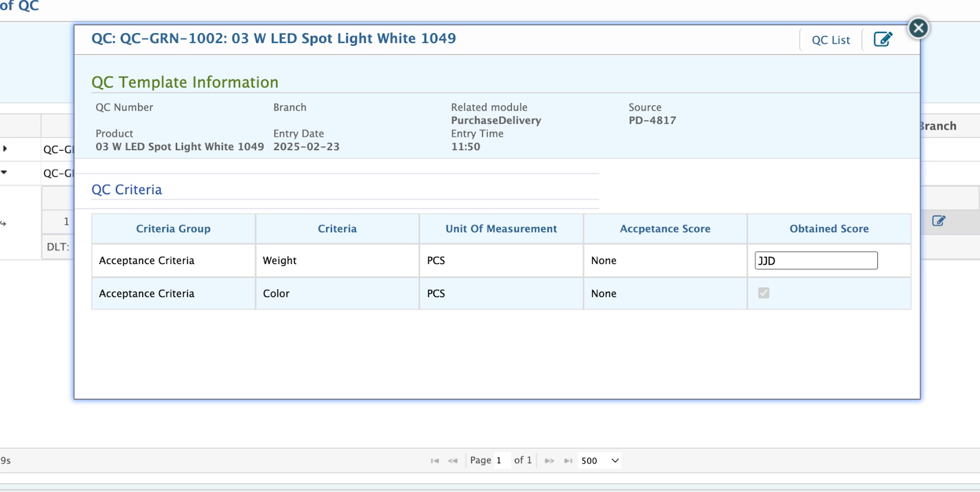Click the return arrow icon beside row 1
Screen dimensions: 980x492
pos(3,224)
